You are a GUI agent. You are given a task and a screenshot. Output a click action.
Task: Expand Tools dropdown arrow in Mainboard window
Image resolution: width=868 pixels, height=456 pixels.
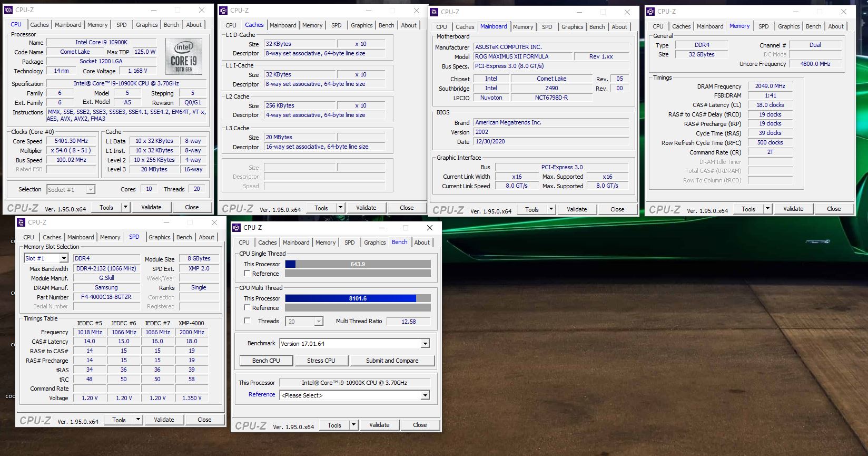pyautogui.click(x=551, y=209)
